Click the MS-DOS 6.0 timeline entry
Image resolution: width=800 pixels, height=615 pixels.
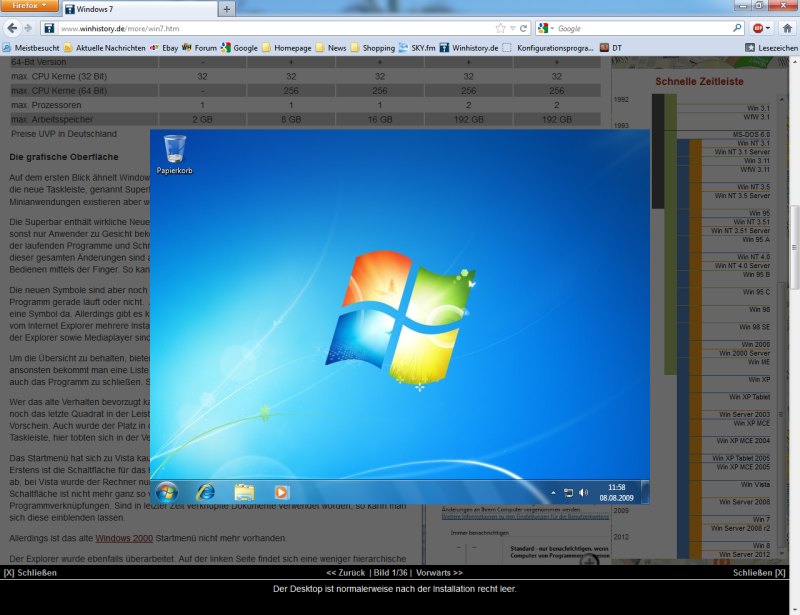(752, 134)
